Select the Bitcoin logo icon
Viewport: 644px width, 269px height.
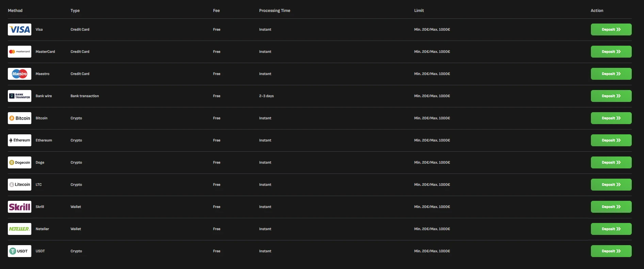tap(19, 118)
